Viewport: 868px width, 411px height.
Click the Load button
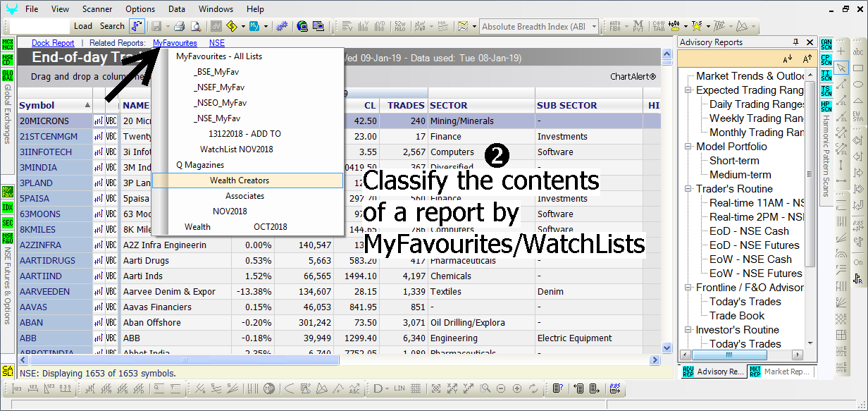83,26
